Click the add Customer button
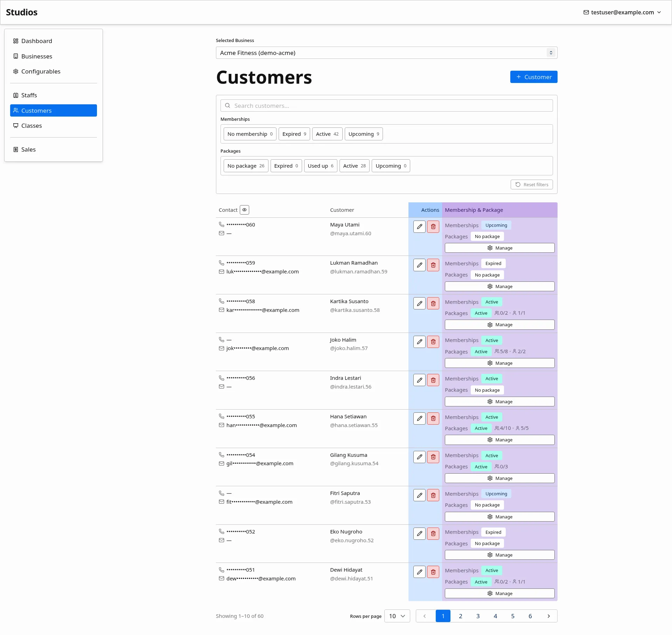Screen dimensions: 672x635 [x=533, y=77]
